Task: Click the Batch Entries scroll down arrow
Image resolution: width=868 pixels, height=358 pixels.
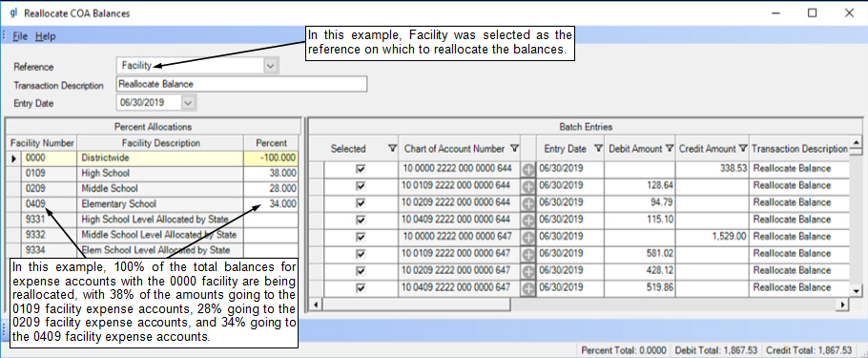Action: (x=857, y=290)
